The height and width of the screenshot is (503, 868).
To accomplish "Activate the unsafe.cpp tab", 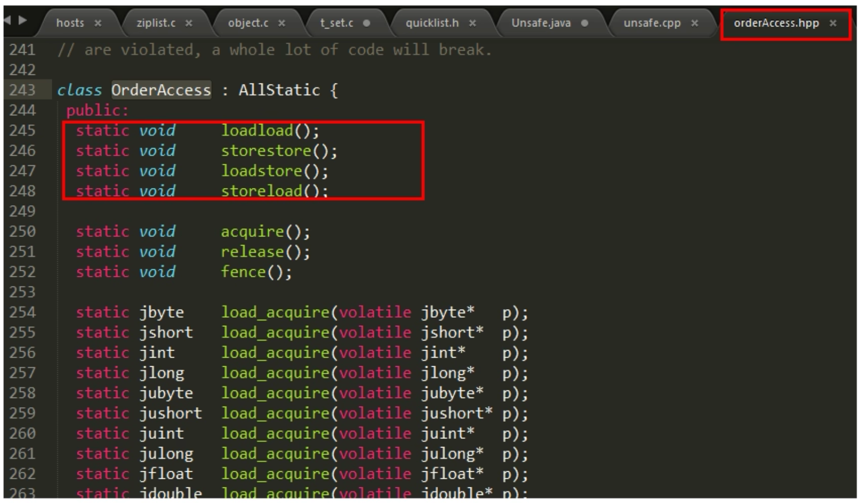I will point(652,23).
